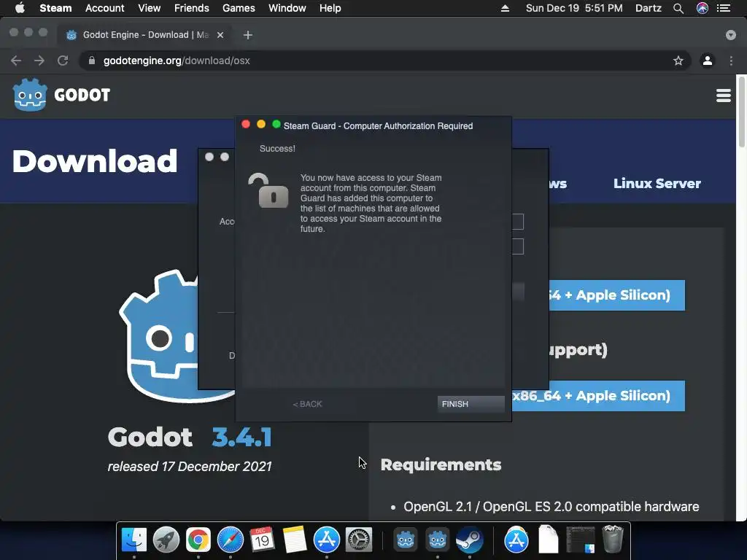Open the Account menu
This screenshot has height=560, width=747.
pyautogui.click(x=104, y=8)
